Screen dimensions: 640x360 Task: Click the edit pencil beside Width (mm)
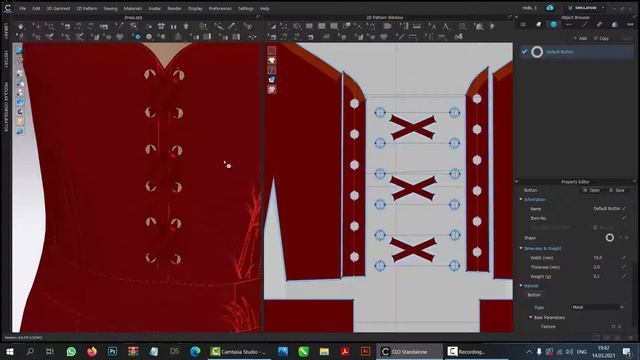[x=624, y=258]
